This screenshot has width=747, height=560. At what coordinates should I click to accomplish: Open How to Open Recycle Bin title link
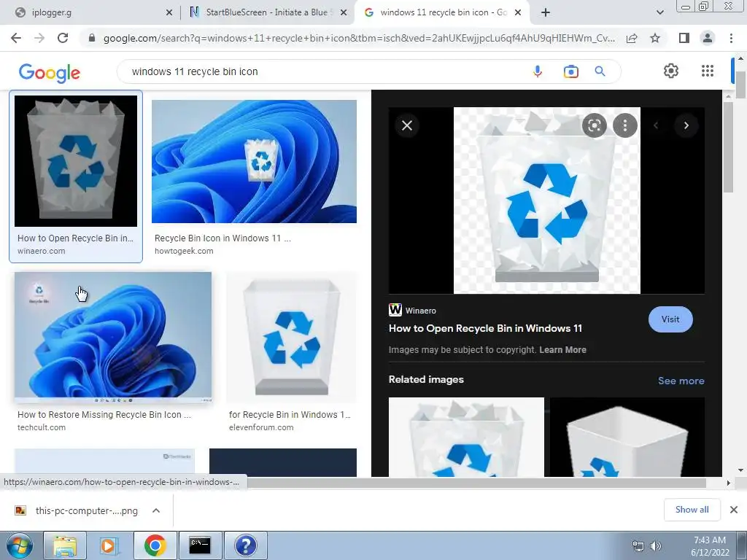(x=485, y=328)
